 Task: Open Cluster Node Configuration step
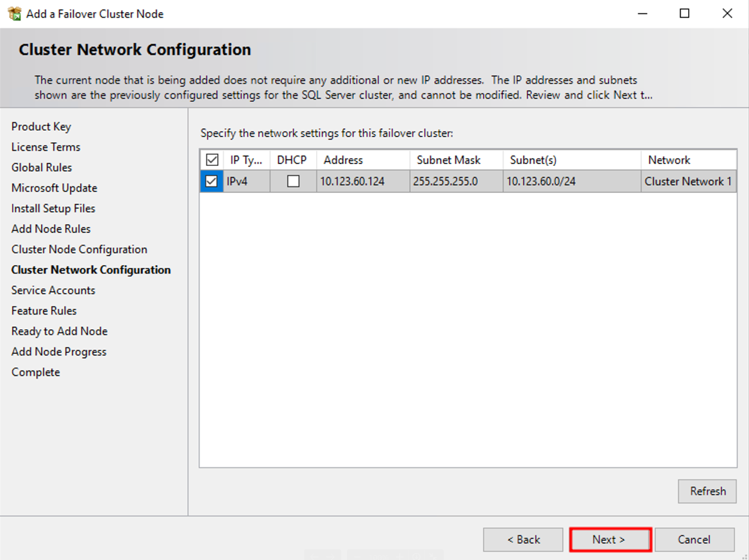80,250
